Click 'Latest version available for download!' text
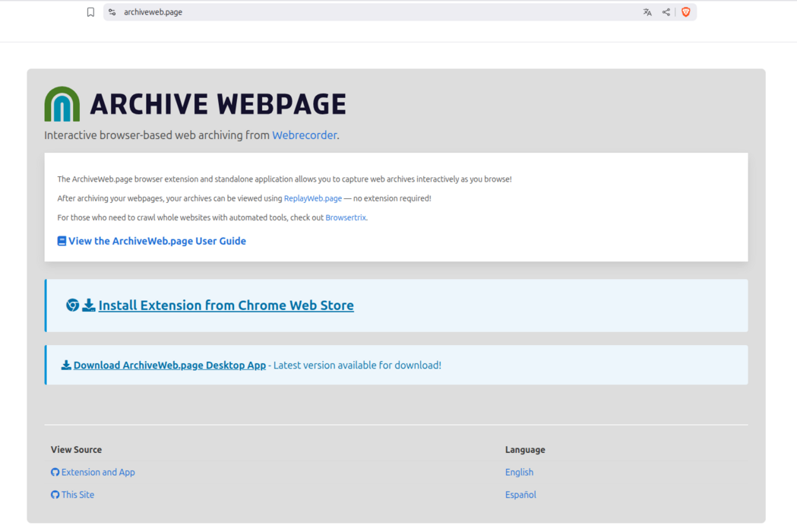Screen dimensions: 797x532 (357, 365)
